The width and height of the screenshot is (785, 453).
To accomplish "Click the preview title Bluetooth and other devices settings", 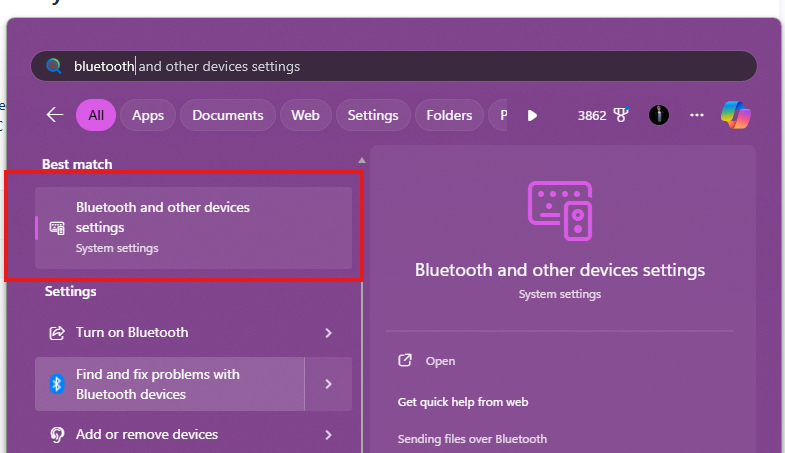I will pos(560,270).
